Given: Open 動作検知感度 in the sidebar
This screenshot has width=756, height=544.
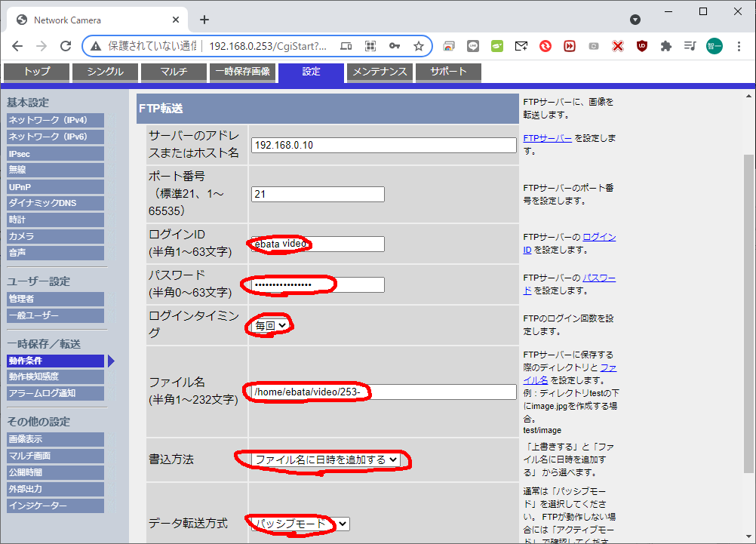Looking at the screenshot, I should 55,376.
